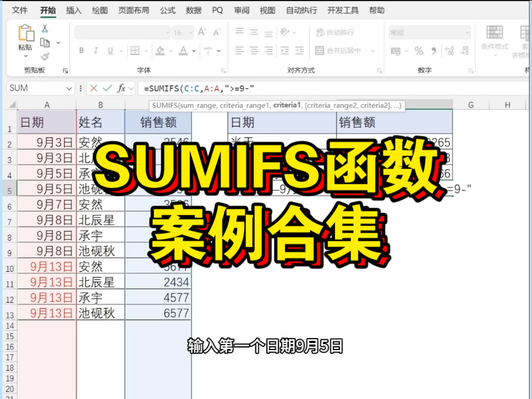Open the name box dropdown showing SUM
This screenshot has width=532, height=399.
[70, 88]
